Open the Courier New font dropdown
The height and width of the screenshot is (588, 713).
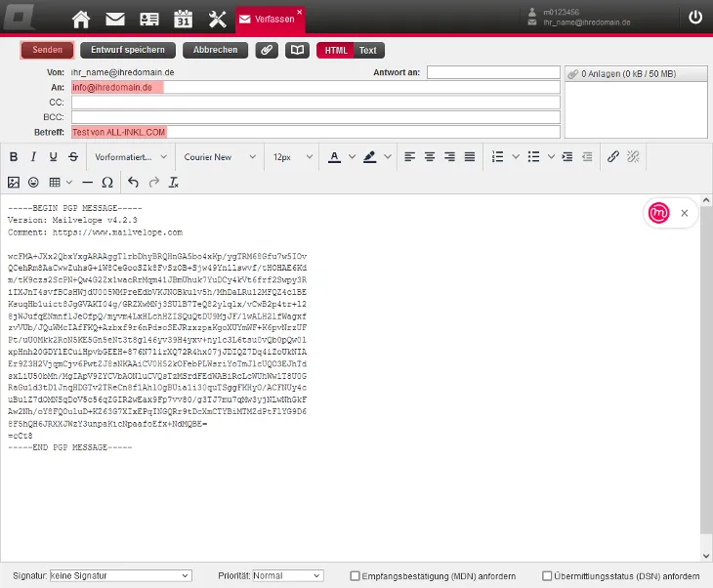click(220, 157)
